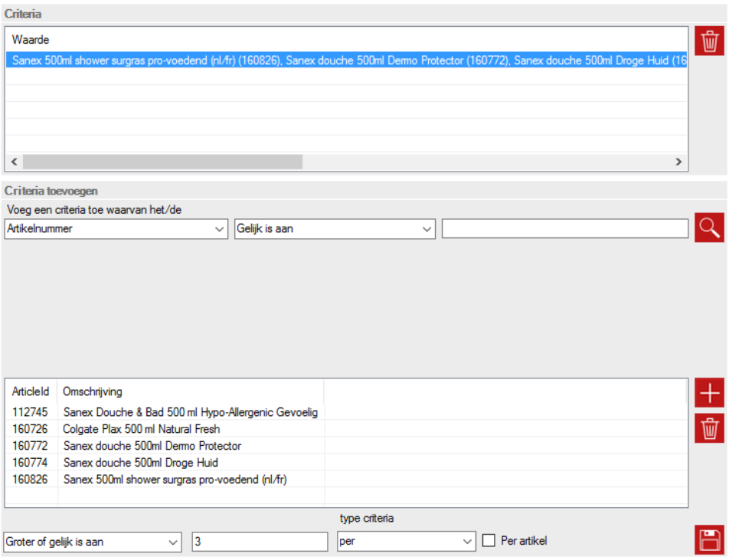Delete the selected criteria with the top trash icon
The width and height of the screenshot is (729, 560).
click(709, 41)
